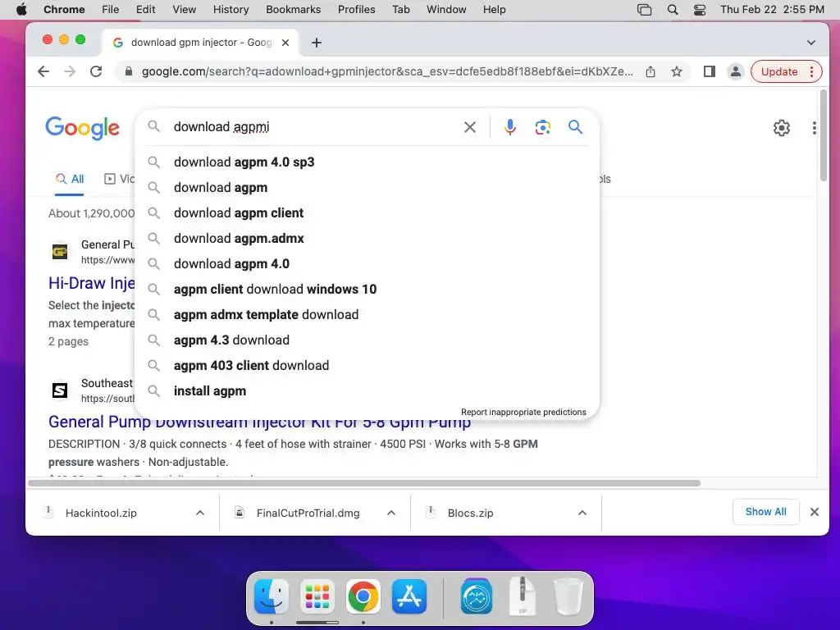This screenshot has width=840, height=630.
Task: Clear the search box with the X
Action: click(x=470, y=127)
